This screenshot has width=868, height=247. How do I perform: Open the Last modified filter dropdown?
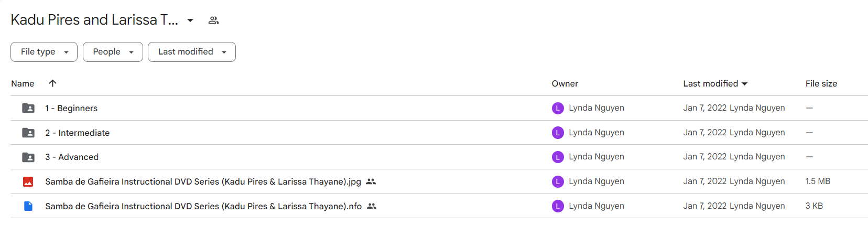coord(192,52)
